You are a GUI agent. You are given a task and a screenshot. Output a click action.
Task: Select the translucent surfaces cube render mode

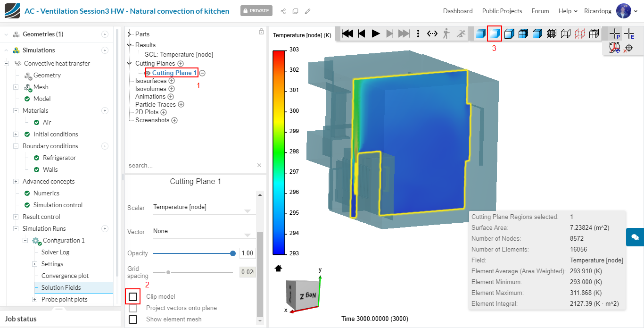coord(495,34)
